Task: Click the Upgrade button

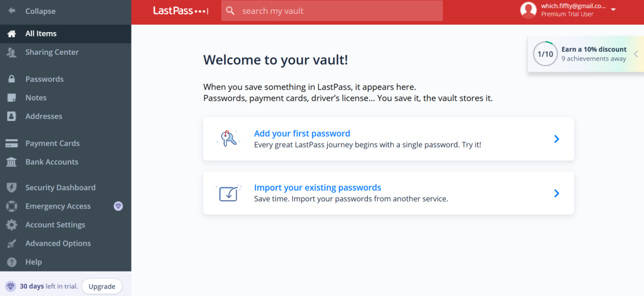Action: click(101, 287)
